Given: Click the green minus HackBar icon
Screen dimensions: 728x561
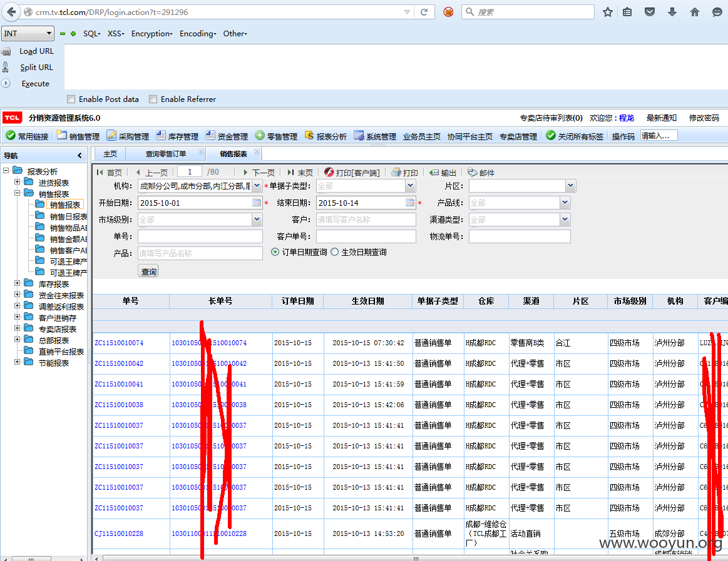Looking at the screenshot, I should click(x=63, y=33).
